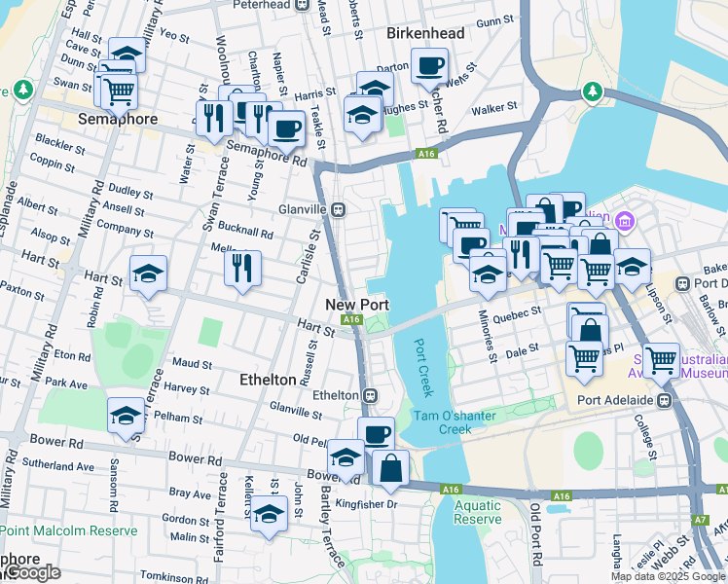Open the shopping bag marker near Kingfisher Dr
The height and width of the screenshot is (584, 728).
point(390,470)
